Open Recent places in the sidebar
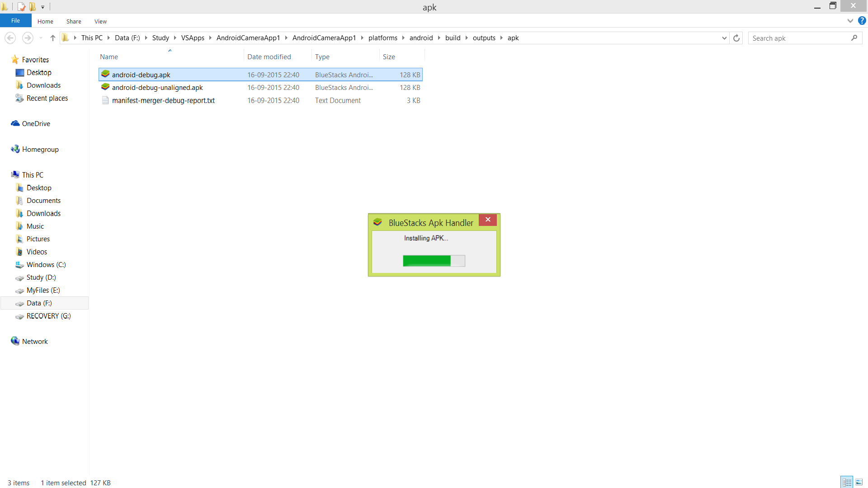Viewport: 868px width, 488px height. pyautogui.click(x=47, y=98)
